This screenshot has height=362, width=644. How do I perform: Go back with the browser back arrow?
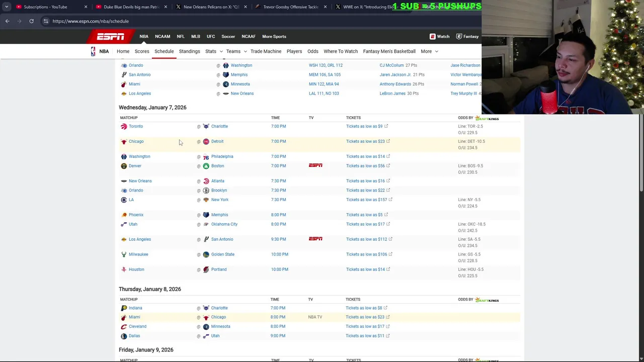(7, 21)
